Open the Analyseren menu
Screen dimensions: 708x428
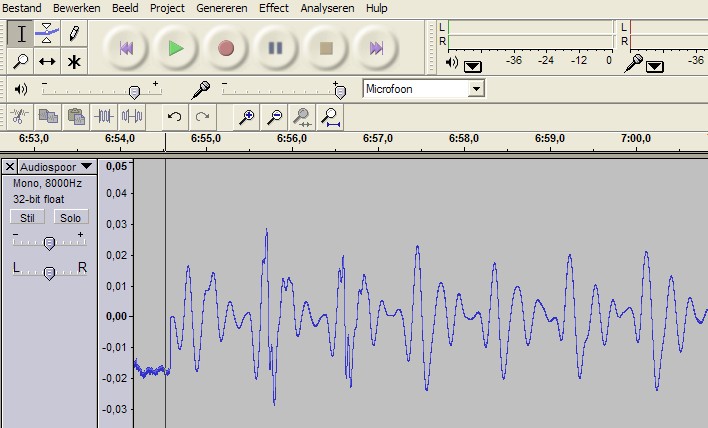pyautogui.click(x=328, y=8)
